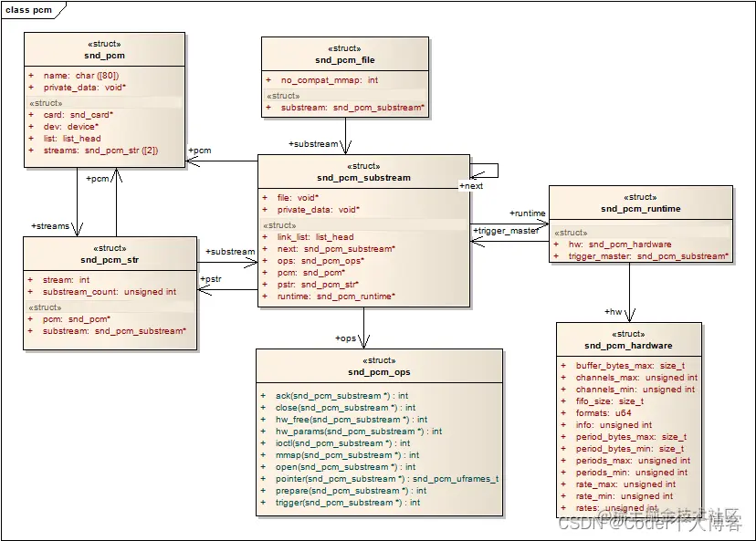Click the "+pstr" association label

pyautogui.click(x=211, y=279)
